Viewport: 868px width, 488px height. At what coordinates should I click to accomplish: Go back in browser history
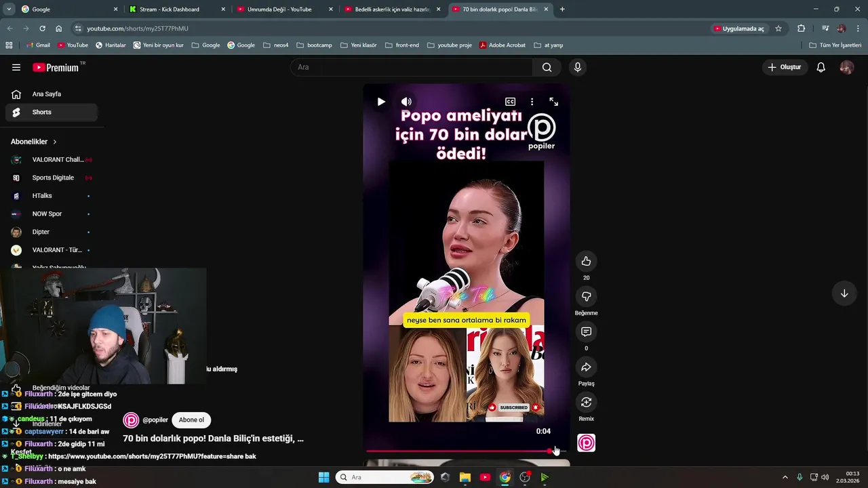(9, 28)
